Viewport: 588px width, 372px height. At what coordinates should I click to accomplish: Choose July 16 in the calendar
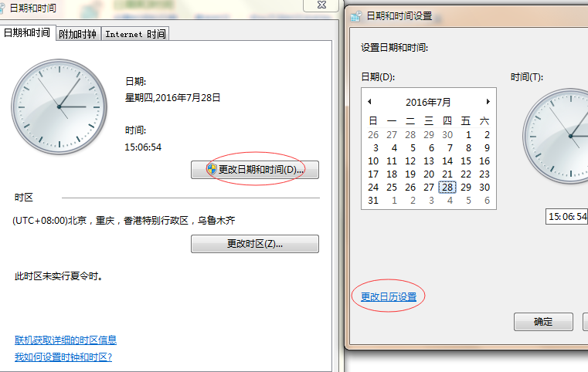click(484, 161)
